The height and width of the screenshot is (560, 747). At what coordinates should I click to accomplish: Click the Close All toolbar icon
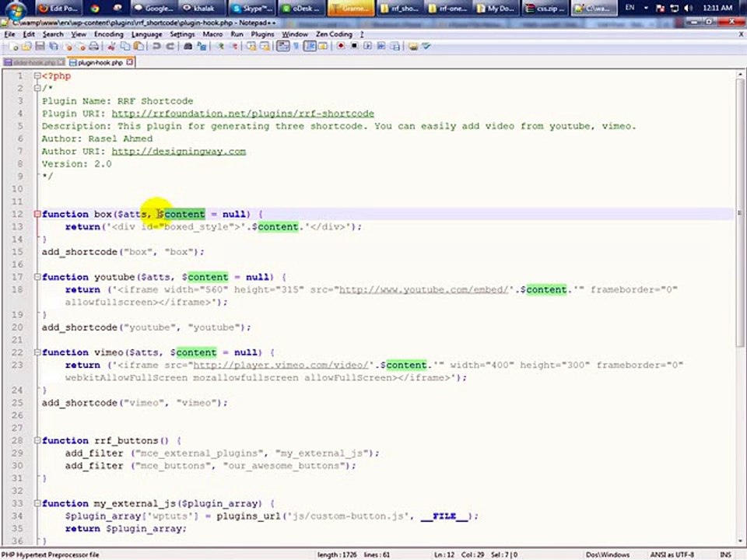click(x=82, y=46)
